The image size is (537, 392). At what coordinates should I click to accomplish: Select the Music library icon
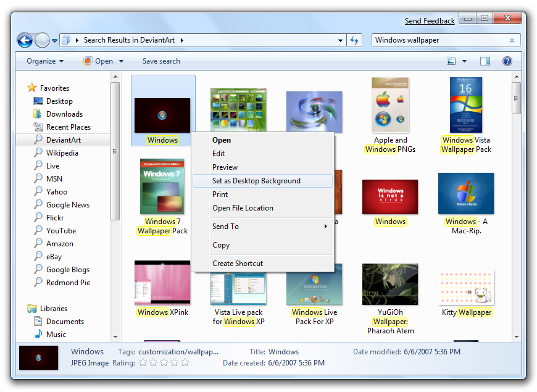click(38, 335)
